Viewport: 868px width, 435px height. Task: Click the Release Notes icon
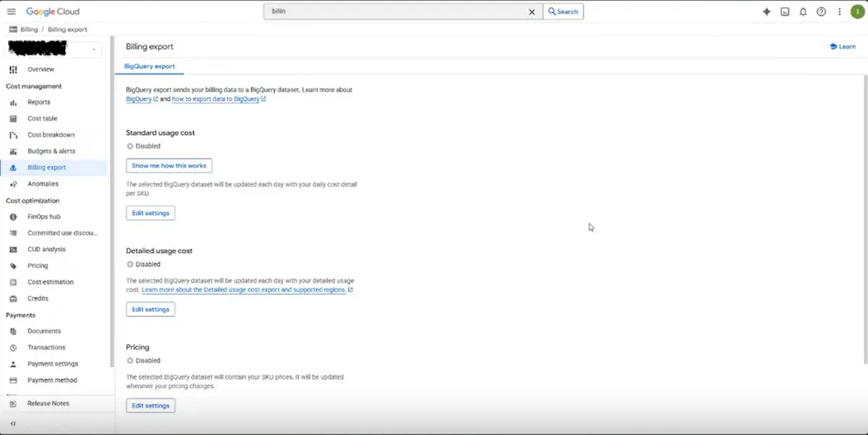pyautogui.click(x=13, y=403)
